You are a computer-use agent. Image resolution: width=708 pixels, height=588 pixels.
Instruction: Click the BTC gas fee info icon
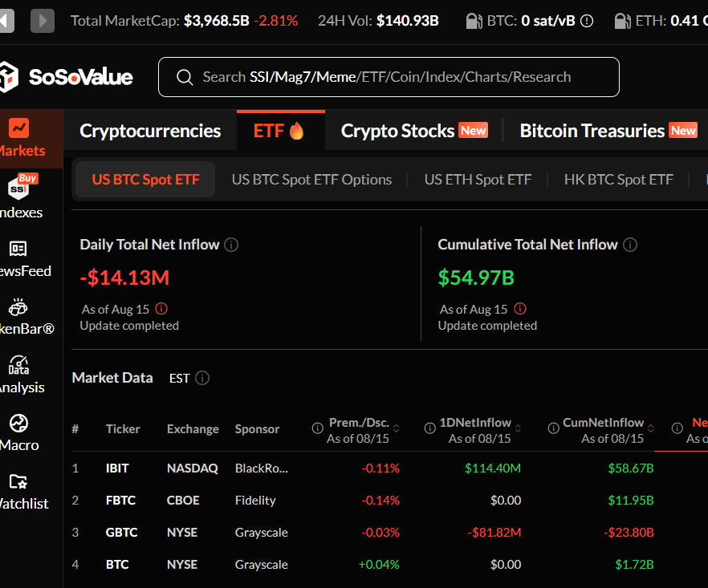pyautogui.click(x=587, y=21)
